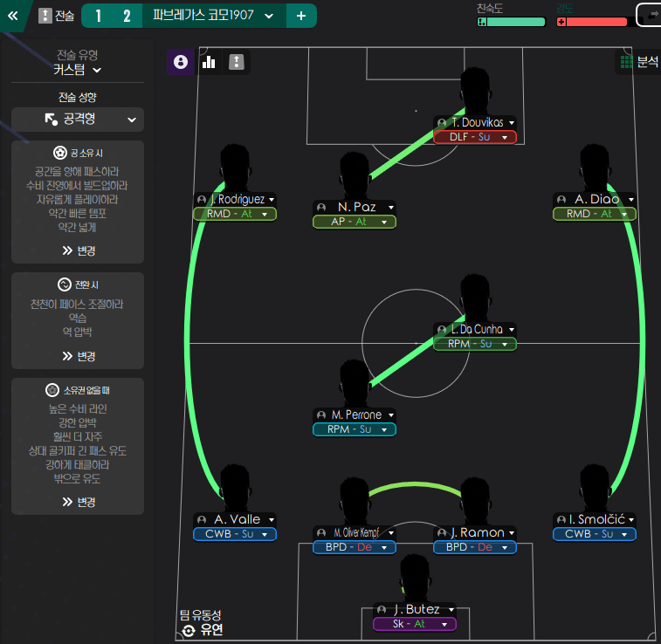Viewport: 661px width, 644px height.
Task: Click 높은 수비 라인 instruction text
Action: [78, 409]
